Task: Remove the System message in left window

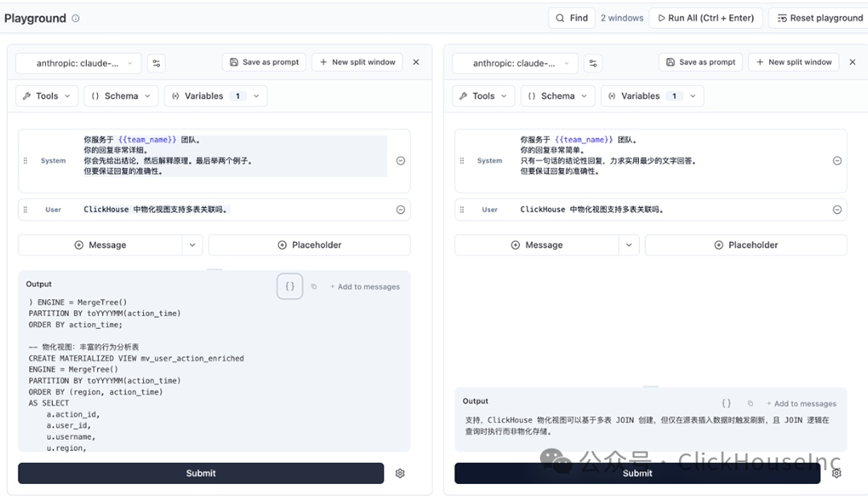Action: 401,161
